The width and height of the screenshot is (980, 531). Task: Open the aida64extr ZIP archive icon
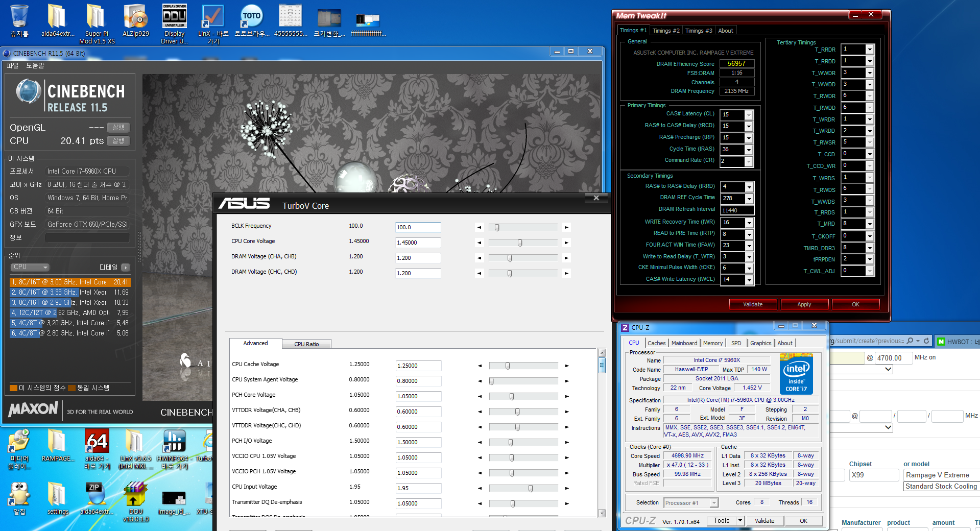(97, 498)
